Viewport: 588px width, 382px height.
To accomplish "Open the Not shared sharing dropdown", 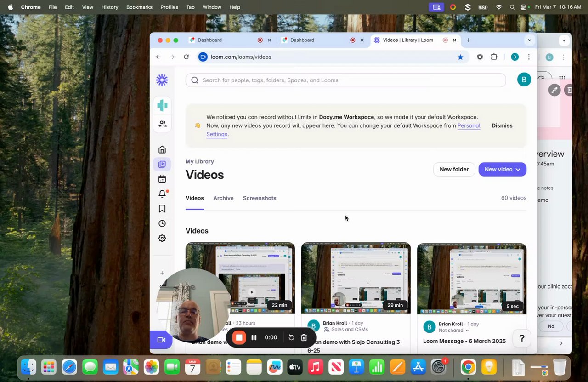I will tap(454, 331).
